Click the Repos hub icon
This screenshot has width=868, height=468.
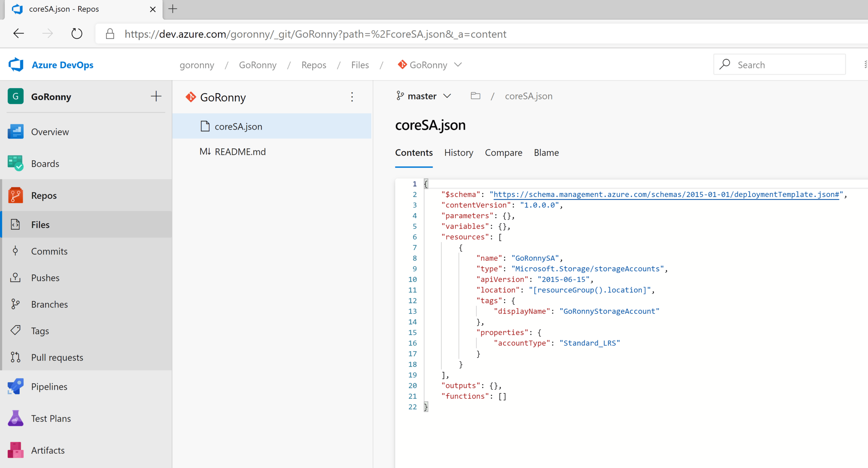click(x=16, y=195)
